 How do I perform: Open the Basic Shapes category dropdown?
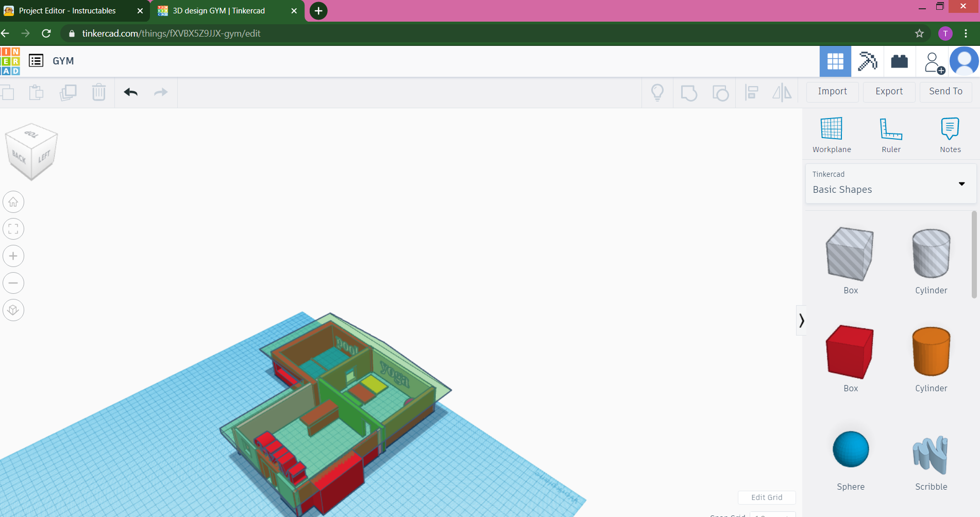pos(890,184)
